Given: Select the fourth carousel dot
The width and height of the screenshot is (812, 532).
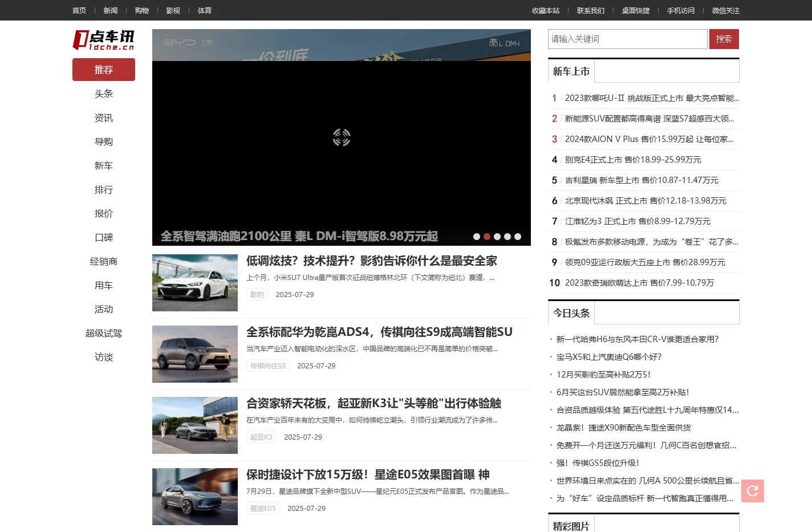Looking at the screenshot, I should [507, 237].
